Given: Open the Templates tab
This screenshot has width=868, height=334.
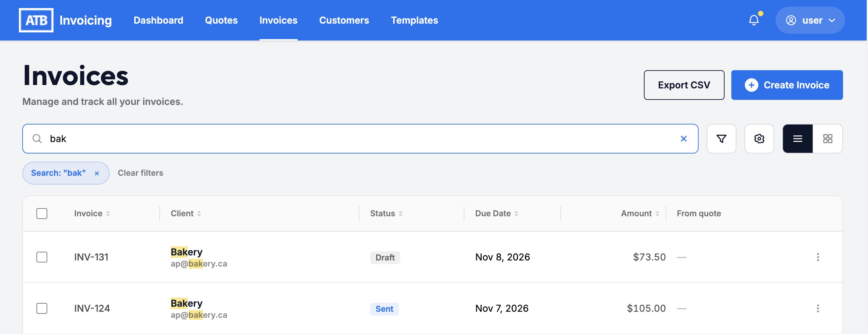Looking at the screenshot, I should (414, 20).
